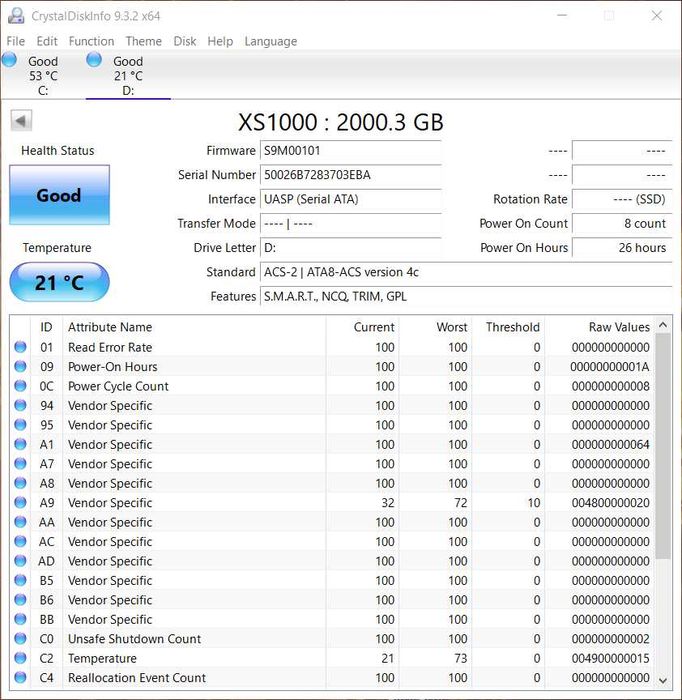Click the status icon for ID A7 row
Viewport: 682px width, 700px height.
click(x=21, y=463)
